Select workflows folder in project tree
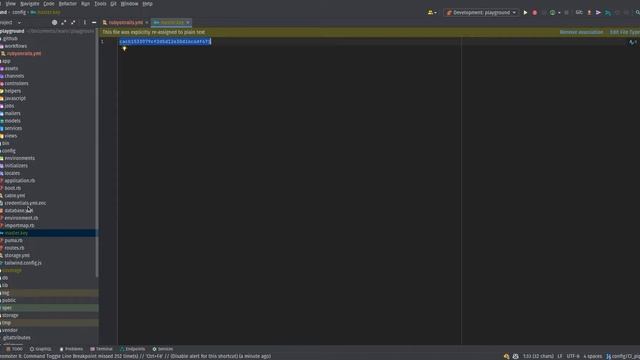The image size is (640, 360). pos(16,46)
